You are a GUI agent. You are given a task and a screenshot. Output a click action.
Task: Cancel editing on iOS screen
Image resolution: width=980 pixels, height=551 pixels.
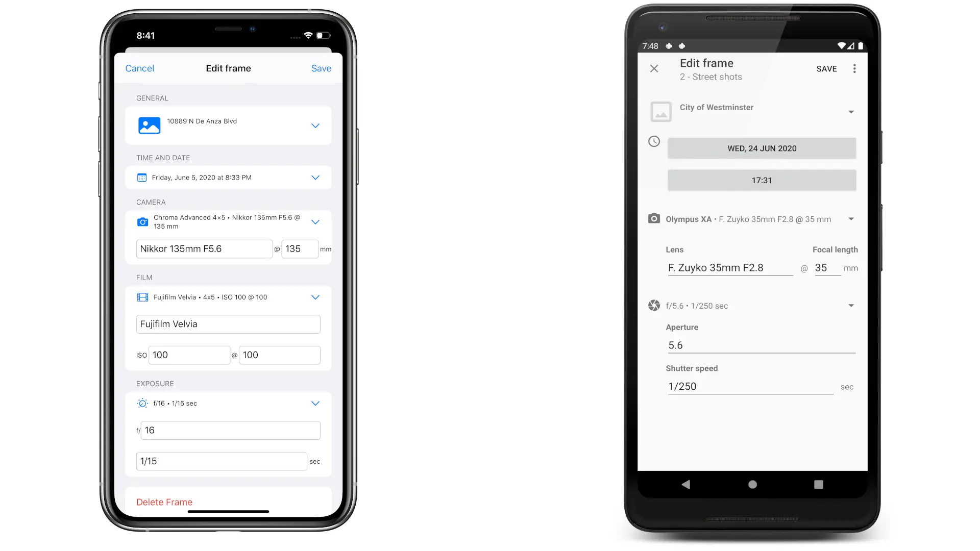point(139,68)
